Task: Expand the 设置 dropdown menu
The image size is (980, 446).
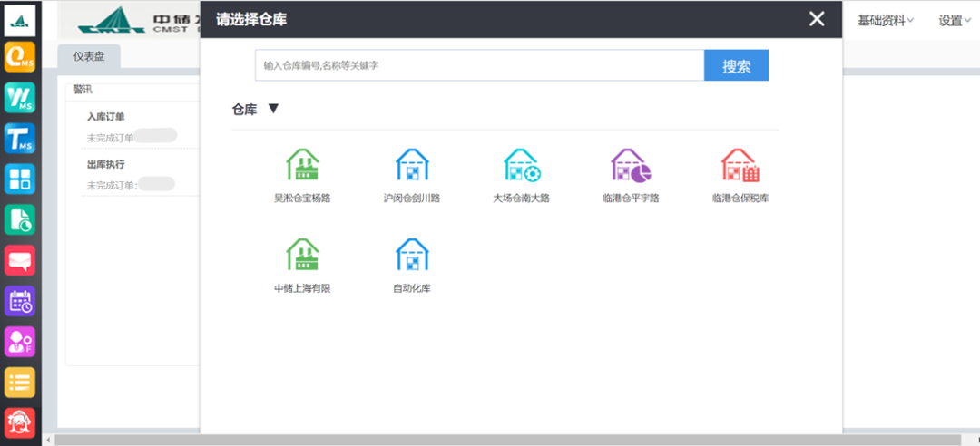Action: pos(955,20)
